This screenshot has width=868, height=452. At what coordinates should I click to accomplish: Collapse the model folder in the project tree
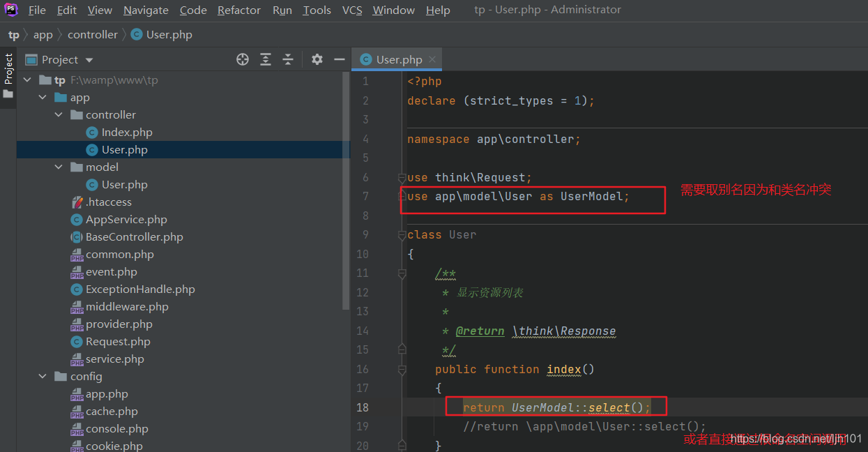click(59, 167)
